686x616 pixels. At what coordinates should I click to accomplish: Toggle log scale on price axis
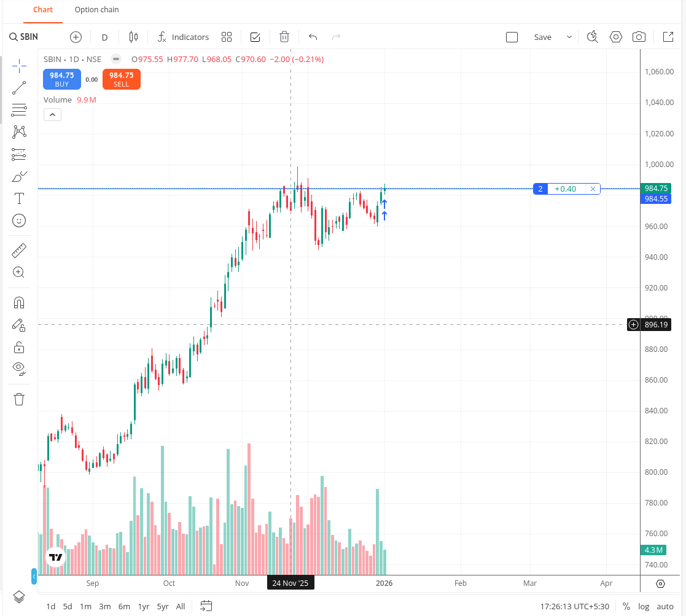click(644, 606)
